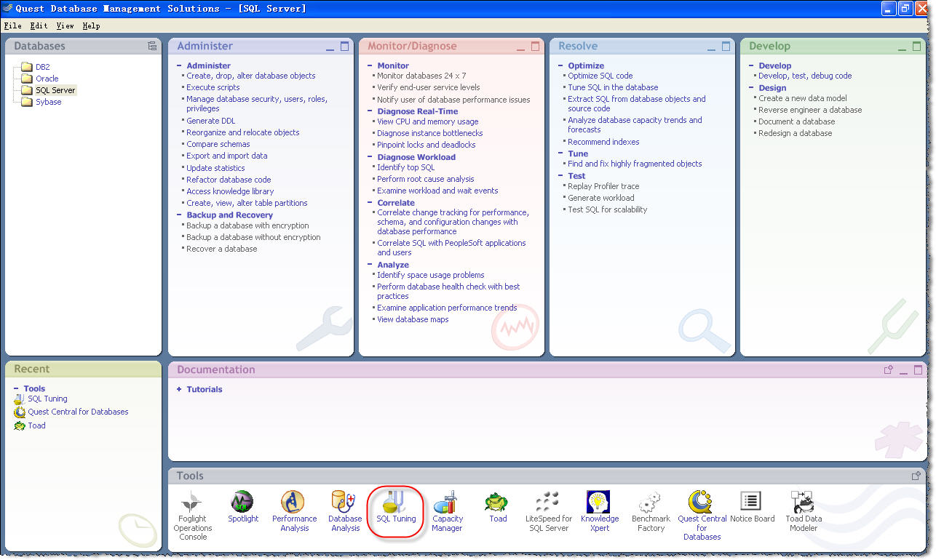
Task: Launch LiteSpeed for SQL Server
Action: 548,503
